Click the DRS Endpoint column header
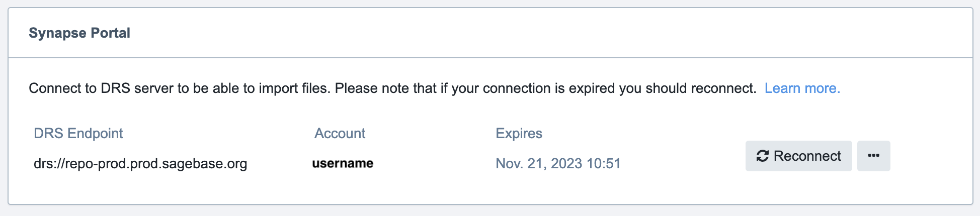The image size is (980, 216). click(78, 134)
